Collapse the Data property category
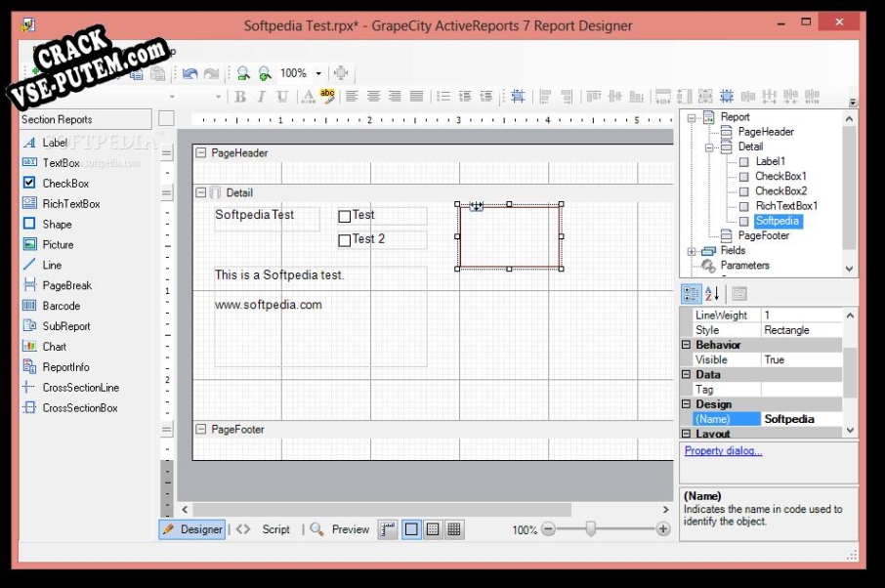 pos(687,374)
